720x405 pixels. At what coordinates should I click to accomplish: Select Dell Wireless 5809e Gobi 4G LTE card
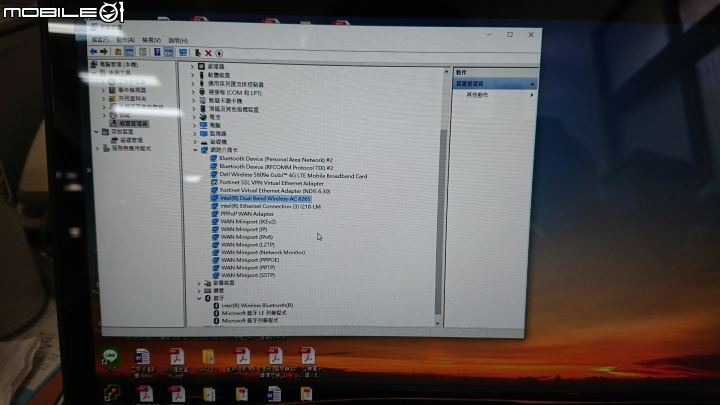click(293, 175)
